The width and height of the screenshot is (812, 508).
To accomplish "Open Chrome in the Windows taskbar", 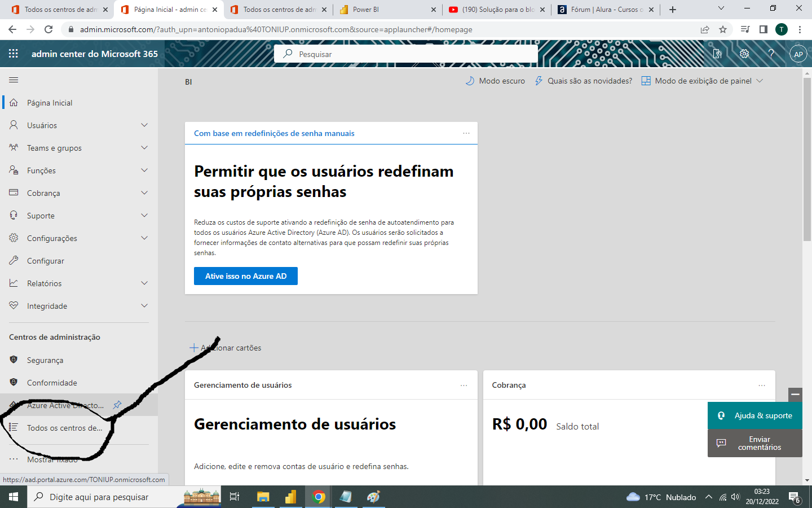I will click(319, 497).
